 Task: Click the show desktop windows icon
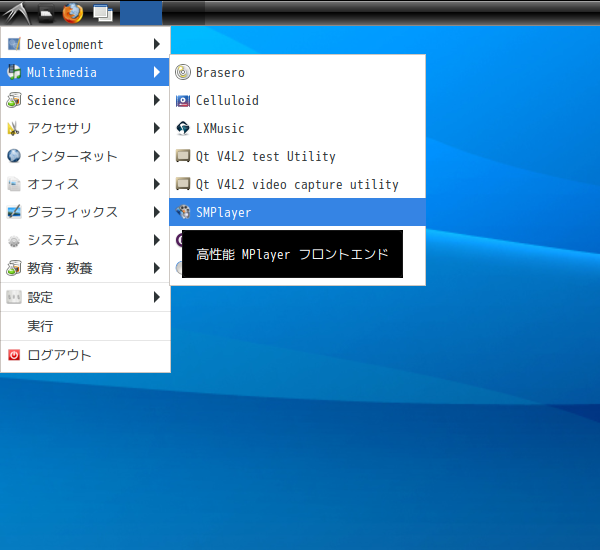103,13
